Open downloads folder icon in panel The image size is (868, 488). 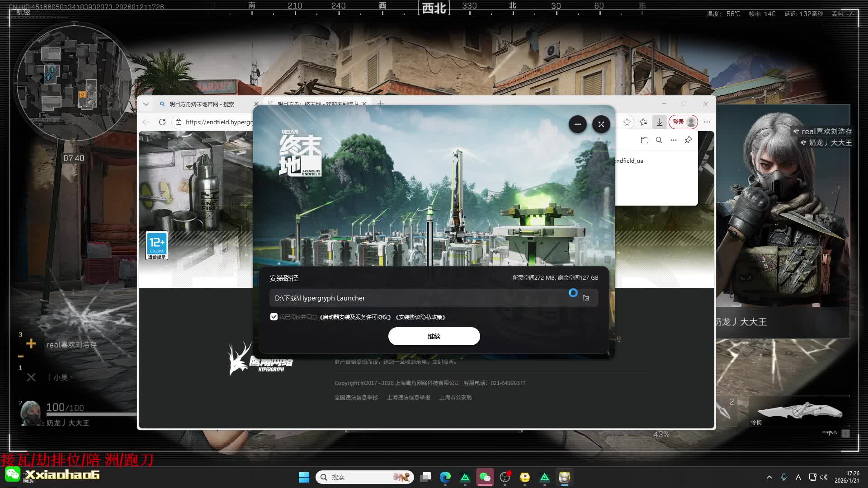point(644,140)
